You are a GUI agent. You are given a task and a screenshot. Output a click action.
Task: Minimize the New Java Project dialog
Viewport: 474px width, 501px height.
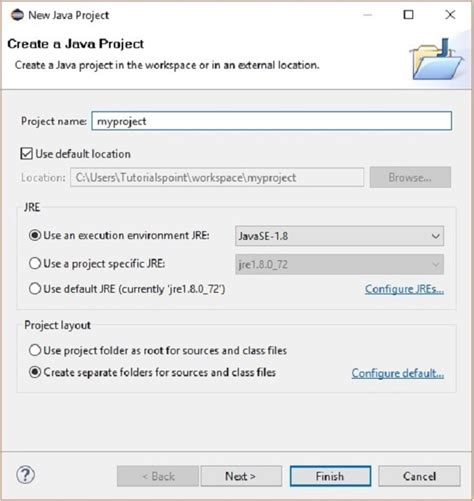pos(367,15)
